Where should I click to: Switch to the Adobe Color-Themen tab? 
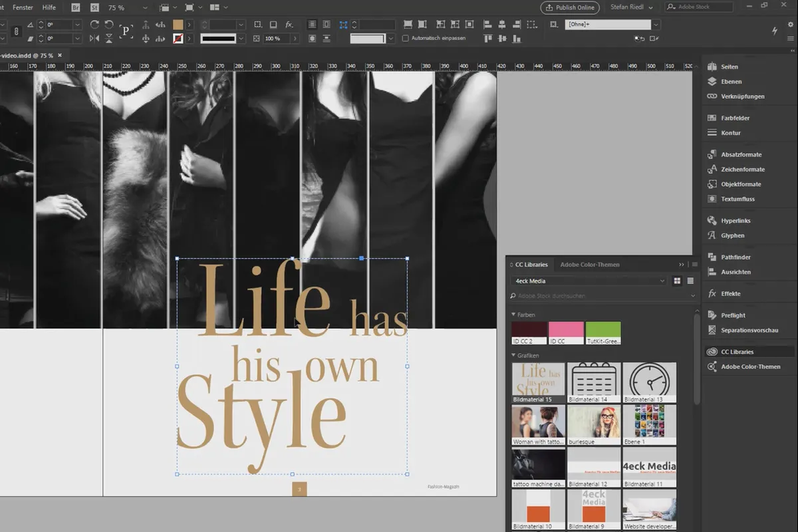click(590, 265)
